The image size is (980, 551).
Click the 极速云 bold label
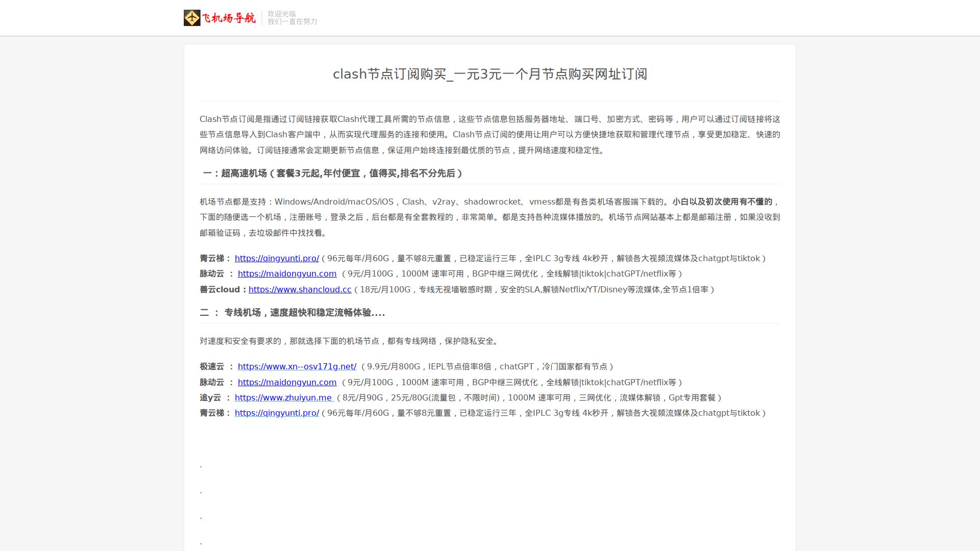point(212,367)
